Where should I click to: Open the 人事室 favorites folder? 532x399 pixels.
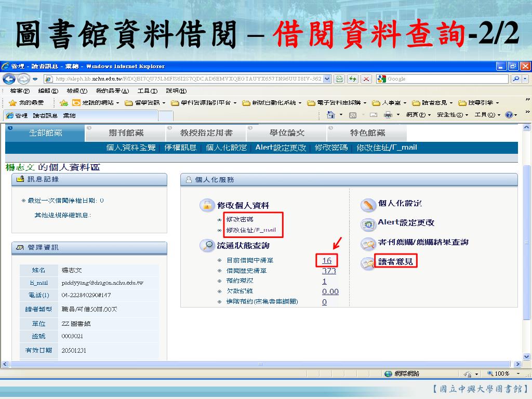(x=389, y=103)
